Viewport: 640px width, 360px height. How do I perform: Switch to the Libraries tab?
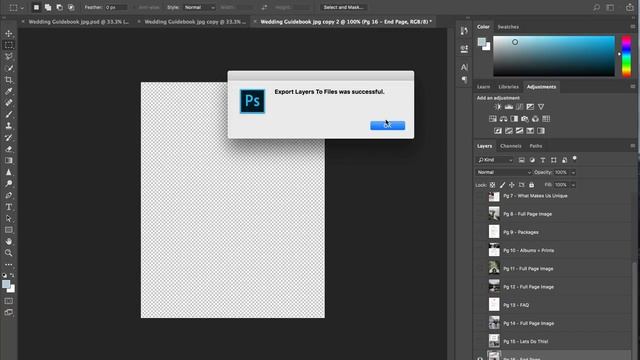509,87
